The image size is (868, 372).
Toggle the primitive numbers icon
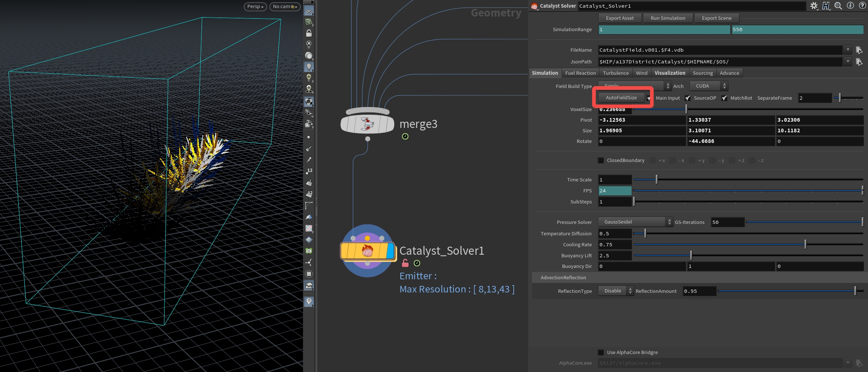point(309,194)
